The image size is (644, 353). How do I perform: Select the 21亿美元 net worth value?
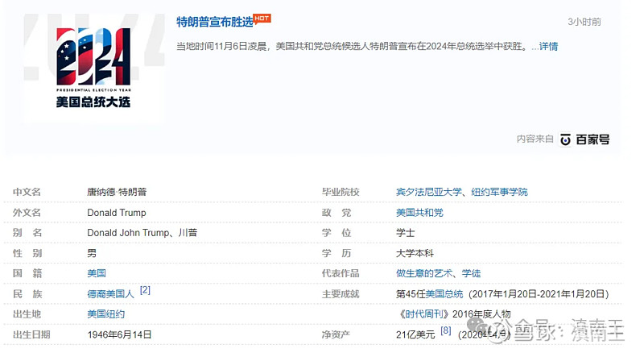coord(415,335)
